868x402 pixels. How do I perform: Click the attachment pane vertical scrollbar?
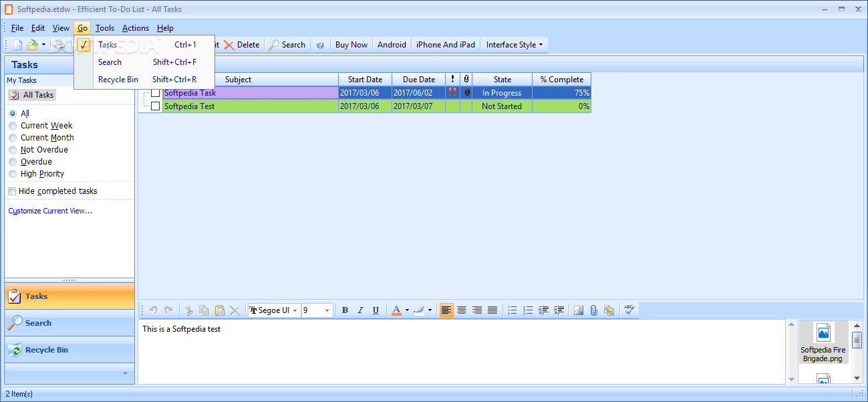coord(857,352)
